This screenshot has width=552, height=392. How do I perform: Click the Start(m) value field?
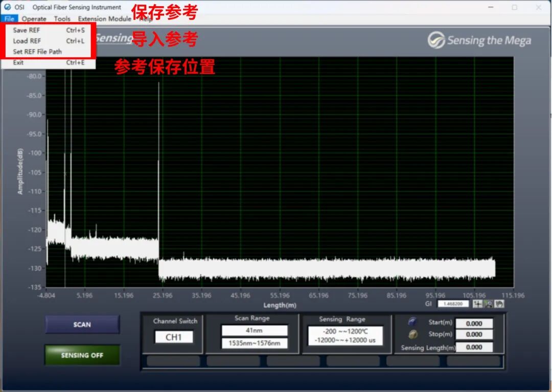coord(474,324)
